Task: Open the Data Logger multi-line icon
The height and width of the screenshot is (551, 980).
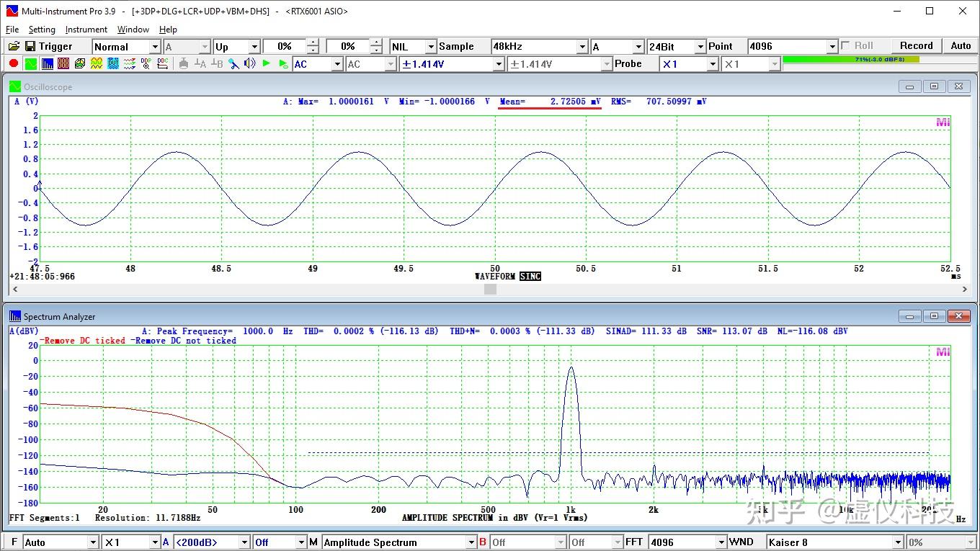Action: (x=130, y=63)
